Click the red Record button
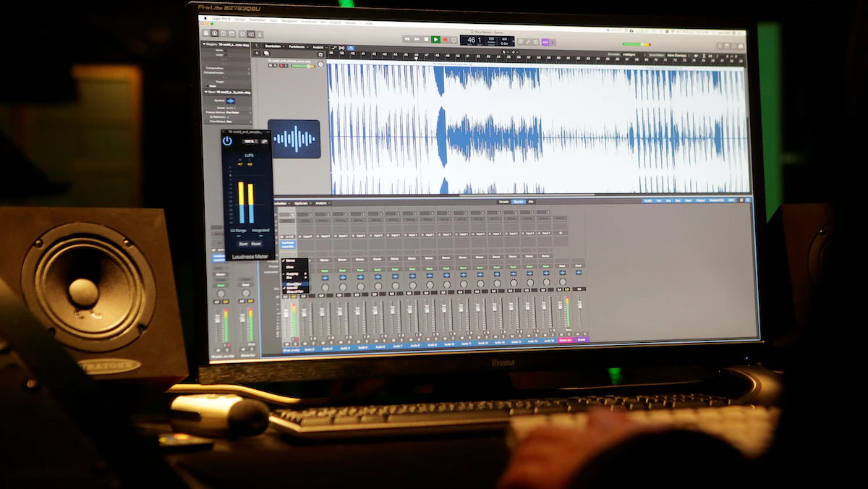 pos(445,40)
